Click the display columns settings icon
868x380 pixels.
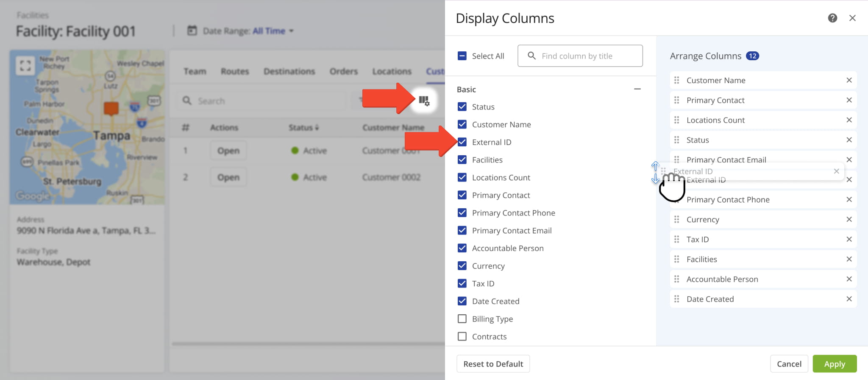pyautogui.click(x=424, y=101)
